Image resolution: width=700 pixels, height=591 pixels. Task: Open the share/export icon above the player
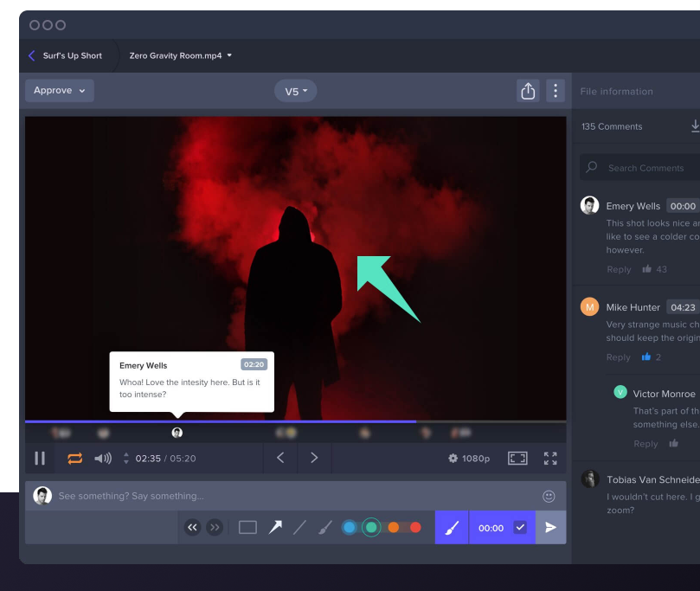528,90
